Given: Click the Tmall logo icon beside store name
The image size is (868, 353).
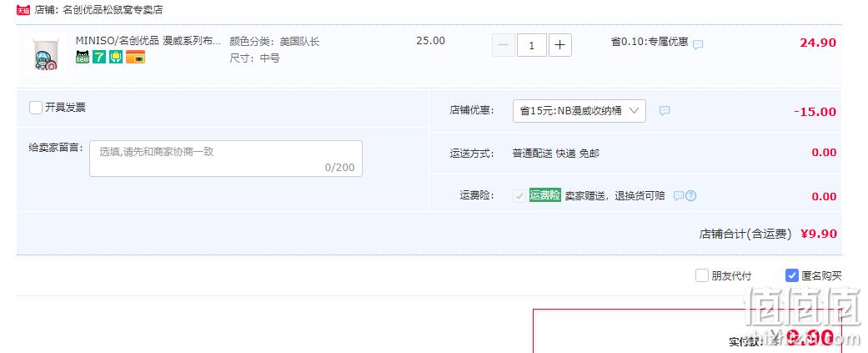Looking at the screenshot, I should (23, 10).
